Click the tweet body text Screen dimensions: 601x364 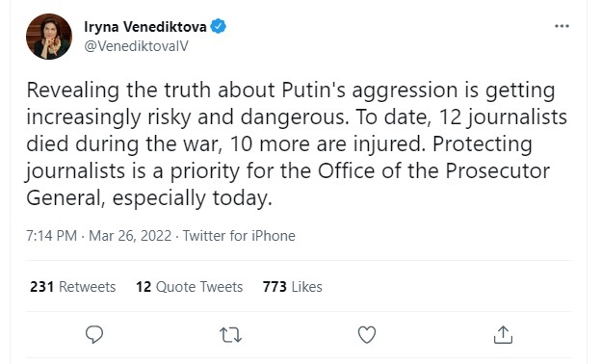point(297,144)
